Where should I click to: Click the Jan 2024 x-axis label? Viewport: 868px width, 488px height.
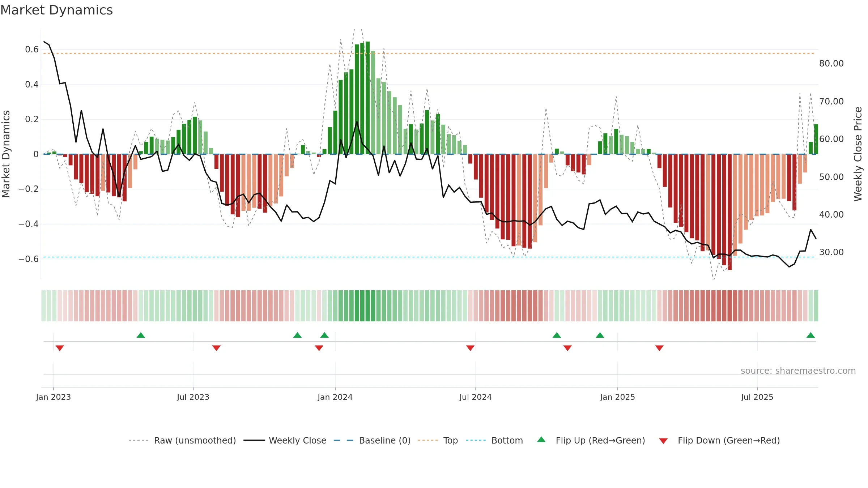(335, 397)
